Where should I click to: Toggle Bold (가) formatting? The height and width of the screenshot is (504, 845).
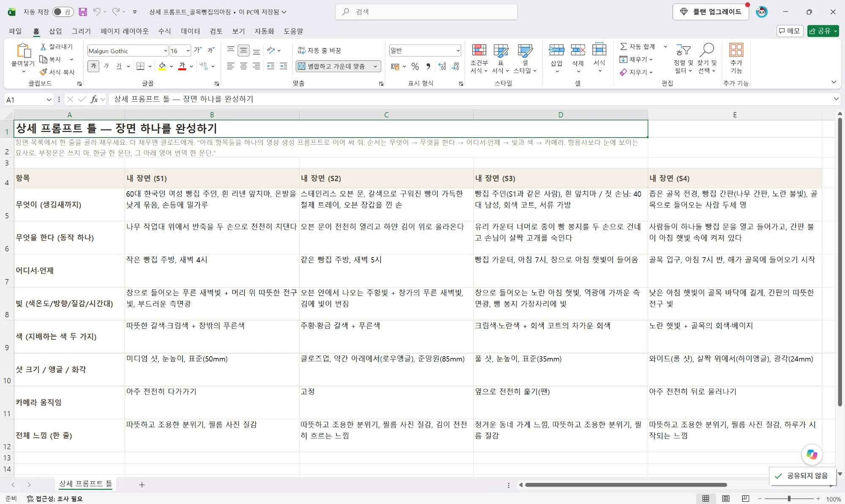(94, 66)
